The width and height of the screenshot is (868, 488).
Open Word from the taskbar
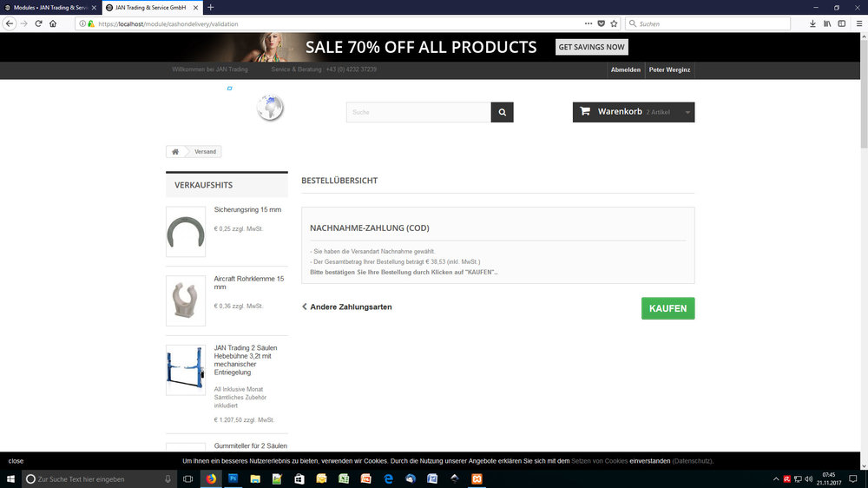[x=432, y=479]
